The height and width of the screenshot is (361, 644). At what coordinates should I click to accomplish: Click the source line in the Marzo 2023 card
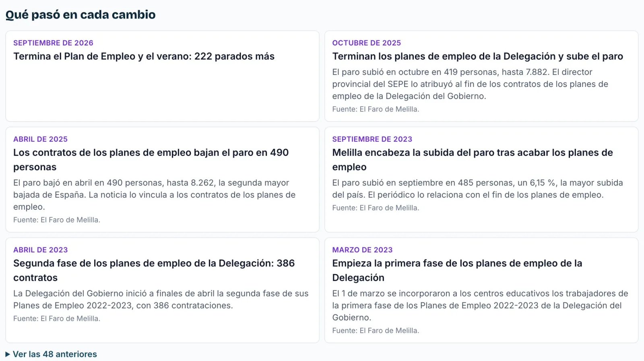tap(376, 330)
